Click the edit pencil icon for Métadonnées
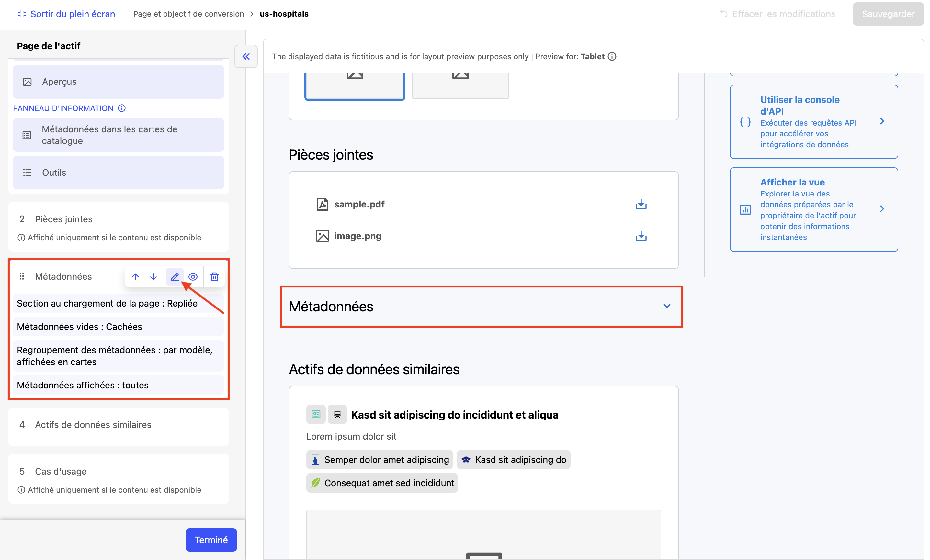The width and height of the screenshot is (930, 560). (x=174, y=277)
